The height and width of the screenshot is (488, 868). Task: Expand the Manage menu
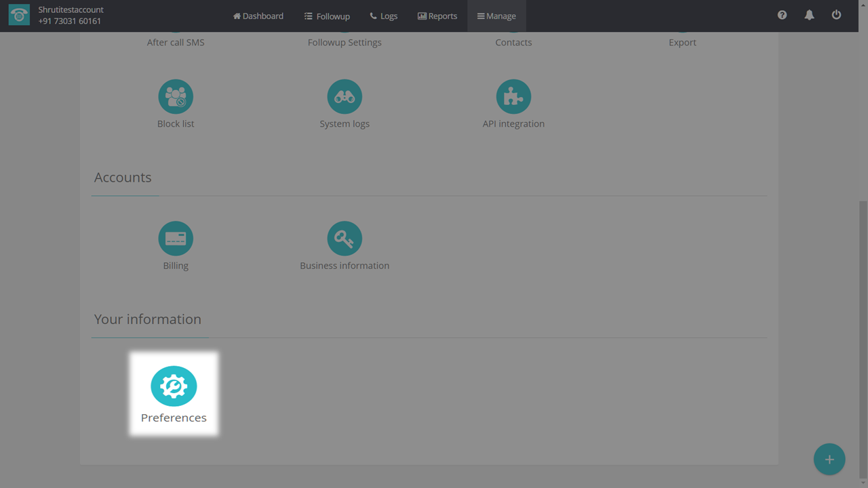click(x=496, y=16)
